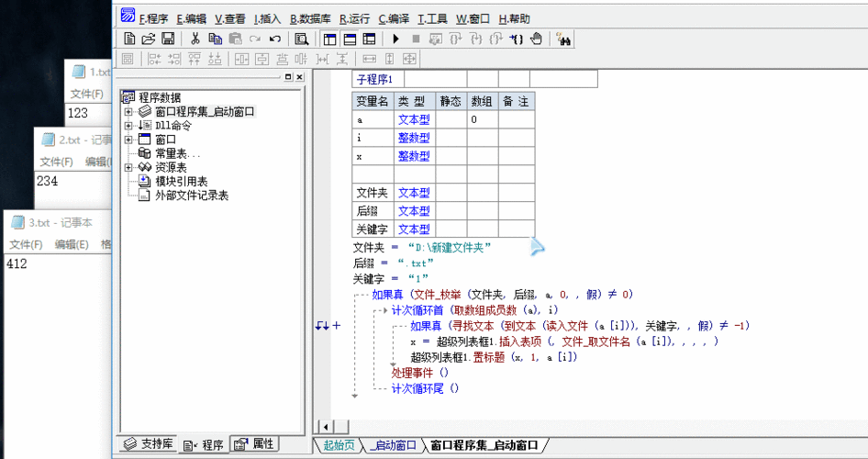This screenshot has height=459, width=868.
Task: Click the New file toolbar icon
Action: pos(129,39)
